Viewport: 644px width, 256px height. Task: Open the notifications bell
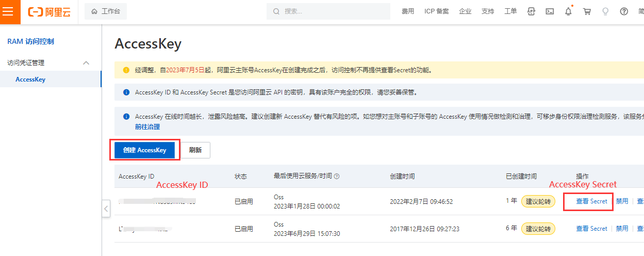click(x=568, y=11)
